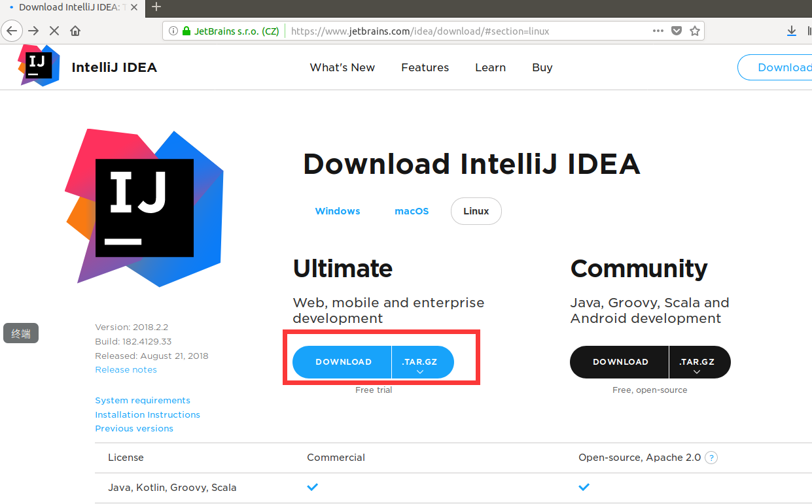Image resolution: width=812 pixels, height=504 pixels.
Task: Click the site information circle icon
Action: click(x=173, y=31)
